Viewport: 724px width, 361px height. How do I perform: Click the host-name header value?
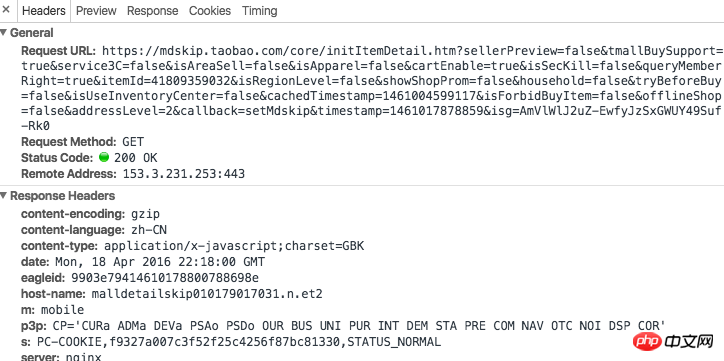[x=207, y=294]
